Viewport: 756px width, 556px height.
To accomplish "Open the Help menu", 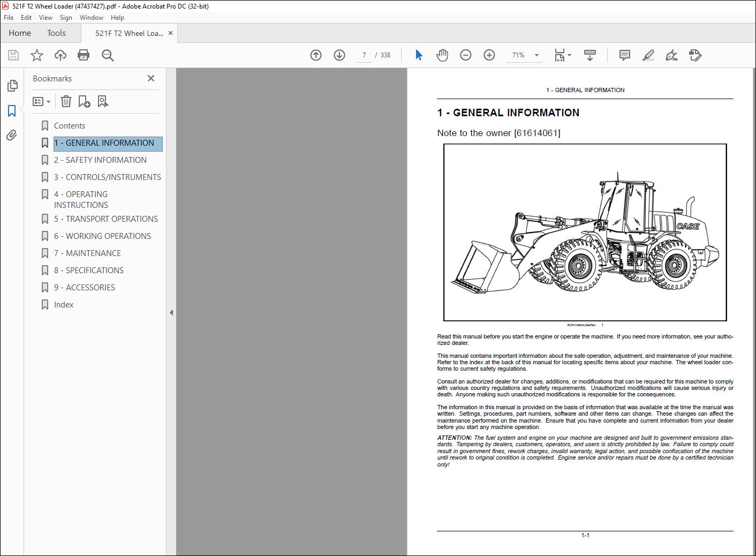I will pos(117,18).
